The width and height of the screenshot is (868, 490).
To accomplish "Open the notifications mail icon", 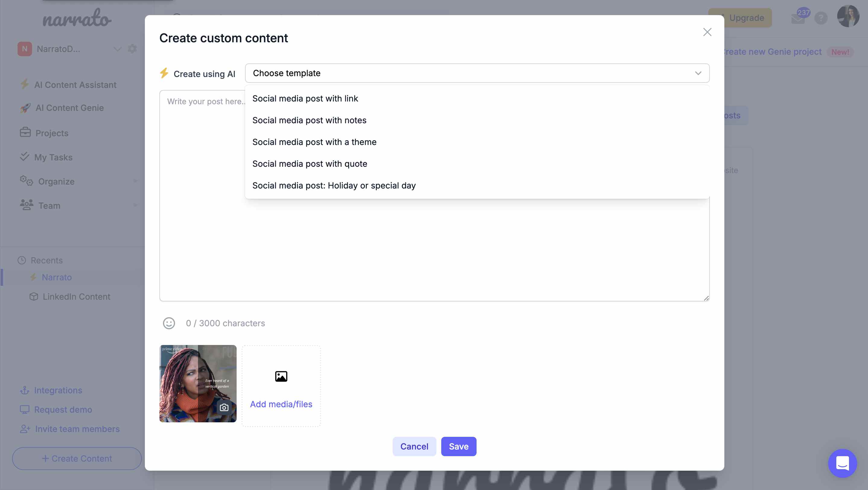I will 798,18.
